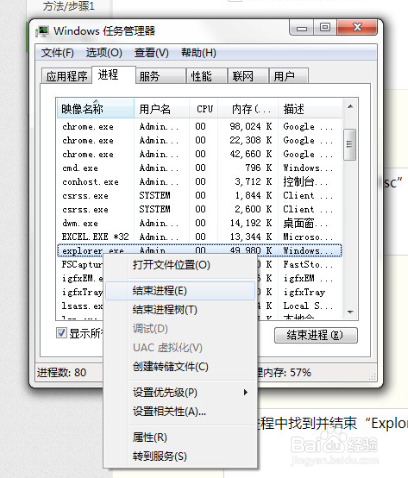Click the process list scroll-down arrow
This screenshot has height=478, width=408.
(350, 312)
